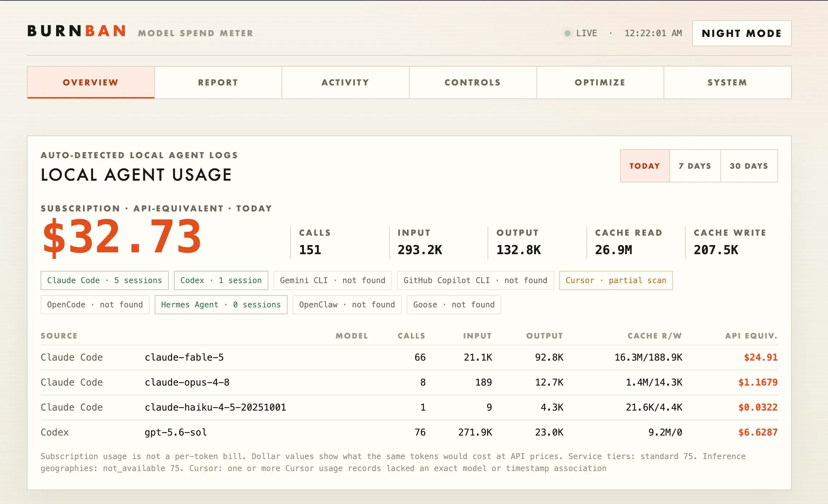Image resolution: width=828 pixels, height=504 pixels.
Task: Open the Report tab
Action: 218,83
